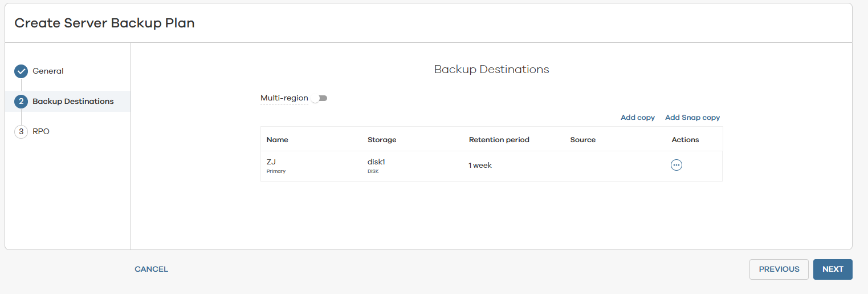Cancel the backup plan creation
This screenshot has height=294, width=868.
(151, 269)
